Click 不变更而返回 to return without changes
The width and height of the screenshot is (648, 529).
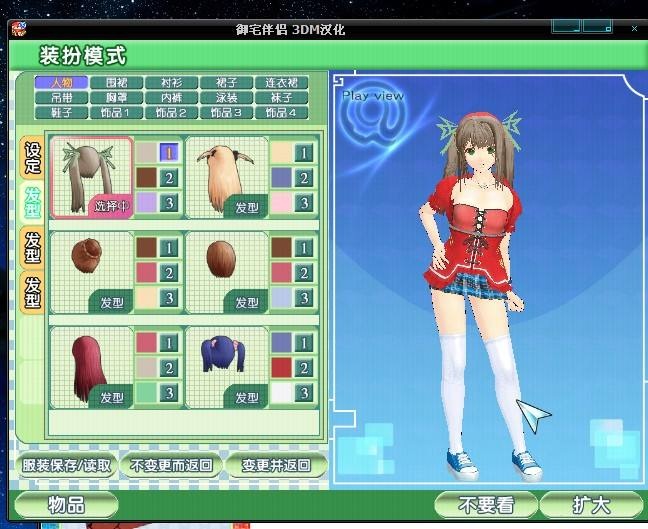pos(171,465)
